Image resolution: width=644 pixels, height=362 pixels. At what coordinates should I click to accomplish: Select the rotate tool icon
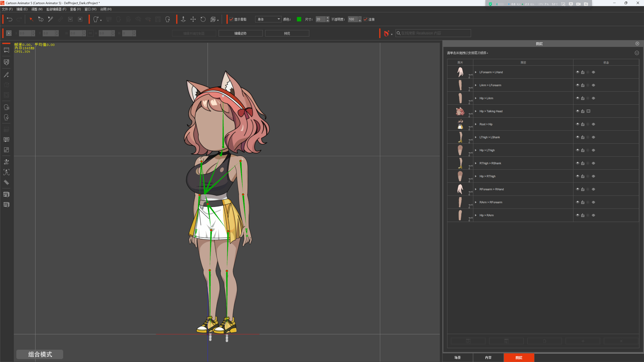[x=203, y=19]
